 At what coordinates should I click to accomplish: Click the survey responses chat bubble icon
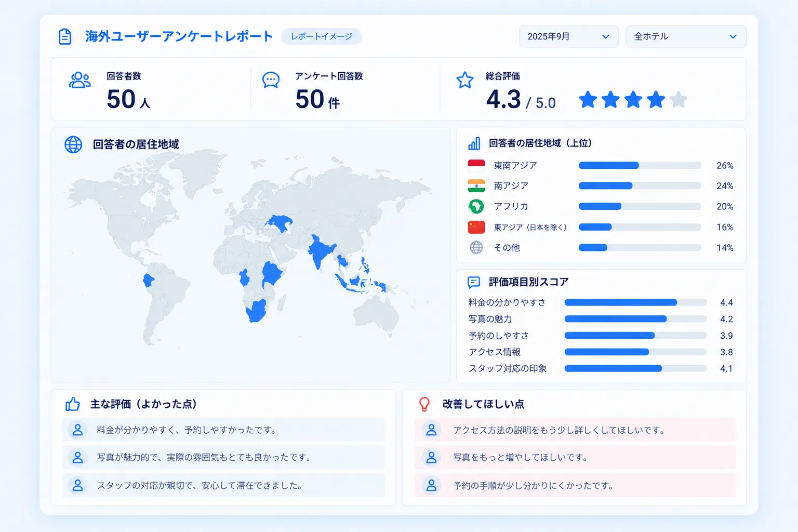point(271,80)
